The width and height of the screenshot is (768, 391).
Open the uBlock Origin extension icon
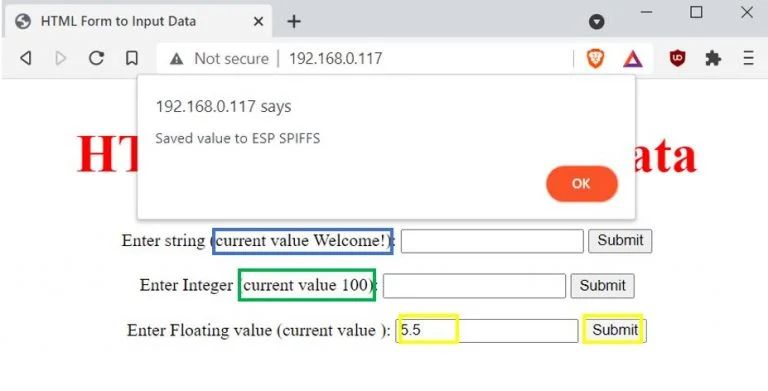pos(677,58)
